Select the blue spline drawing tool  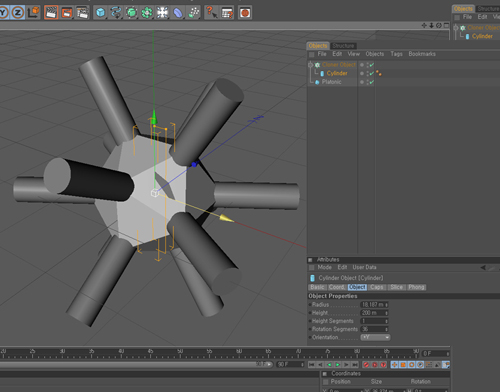pyautogui.click(x=116, y=13)
